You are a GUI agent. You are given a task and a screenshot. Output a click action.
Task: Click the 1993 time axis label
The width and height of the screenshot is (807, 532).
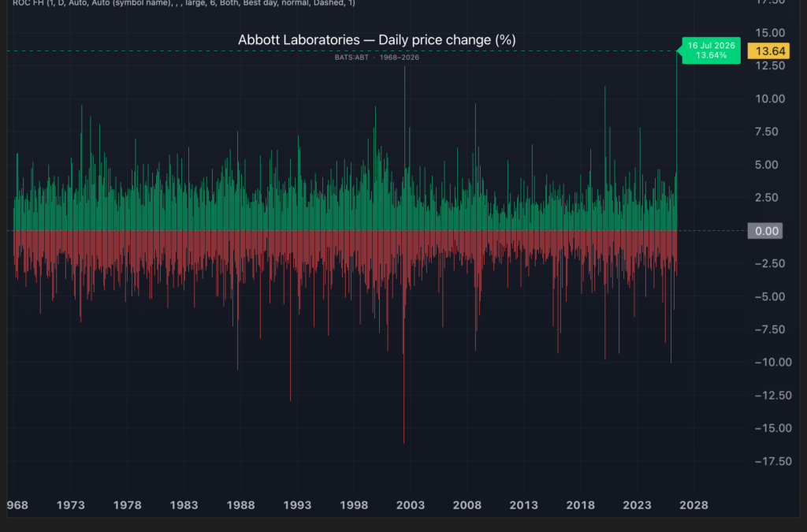point(297,505)
